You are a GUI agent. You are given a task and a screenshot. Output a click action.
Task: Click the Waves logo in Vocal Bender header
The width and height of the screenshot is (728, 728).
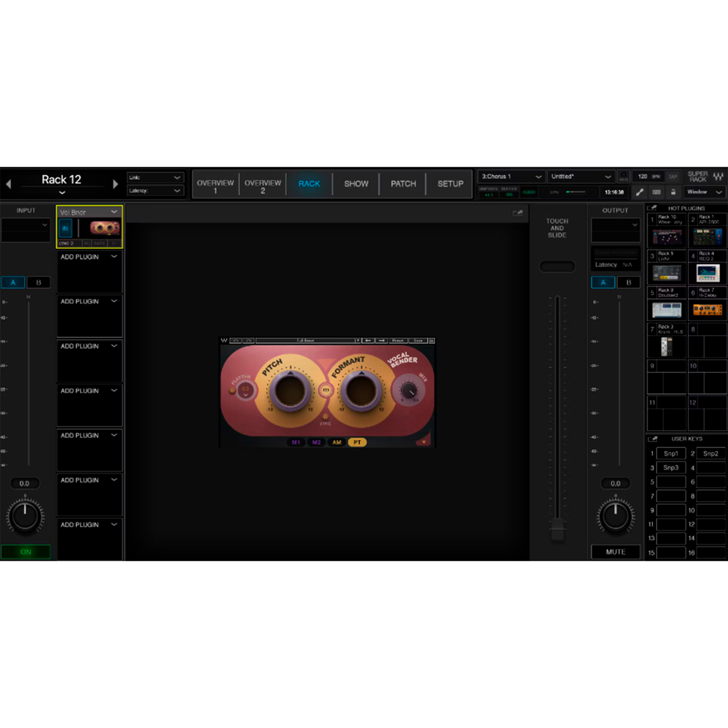tap(224, 340)
